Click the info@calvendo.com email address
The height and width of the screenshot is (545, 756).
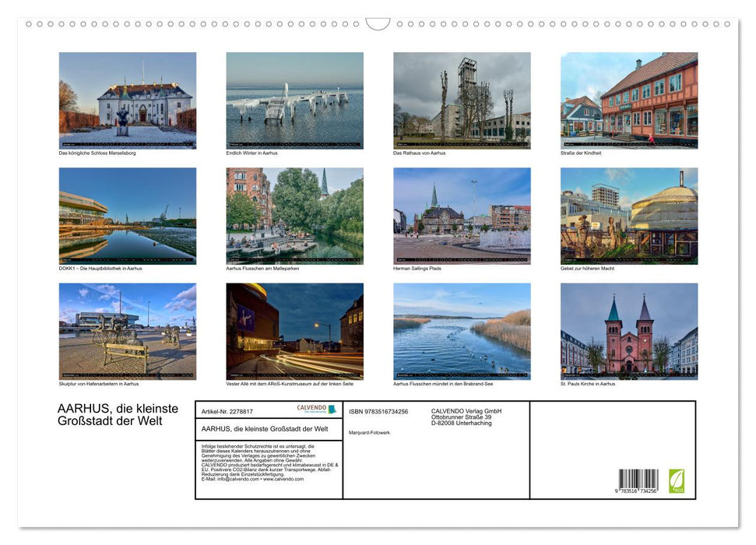[x=234, y=479]
